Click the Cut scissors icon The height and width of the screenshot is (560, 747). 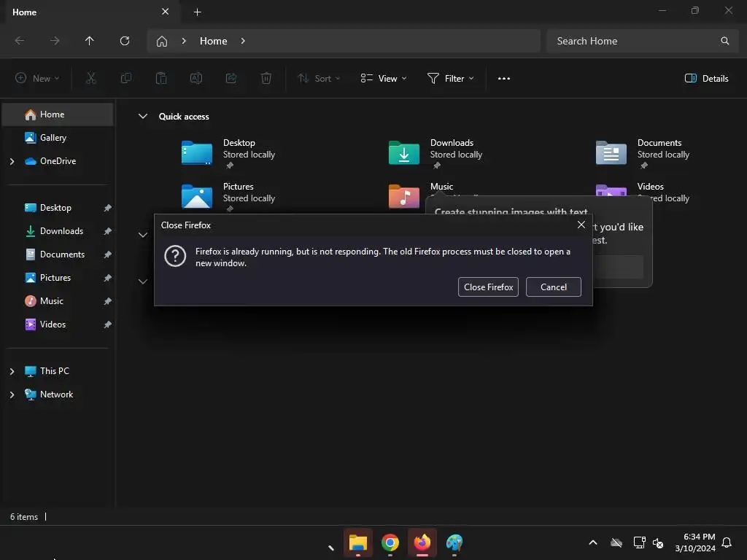91,79
